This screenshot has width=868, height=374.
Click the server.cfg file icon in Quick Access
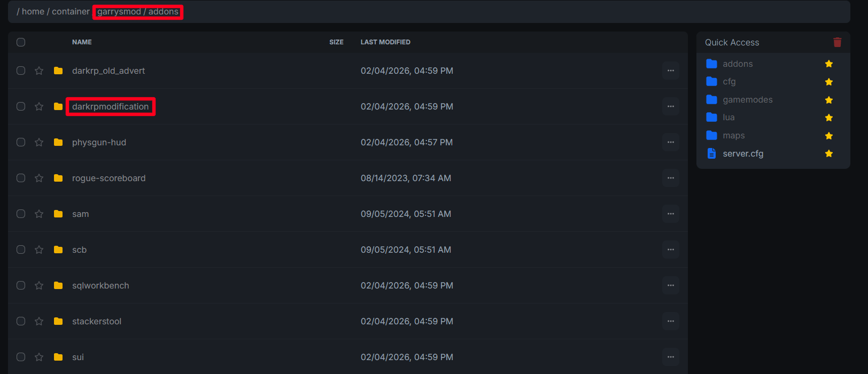(x=711, y=153)
